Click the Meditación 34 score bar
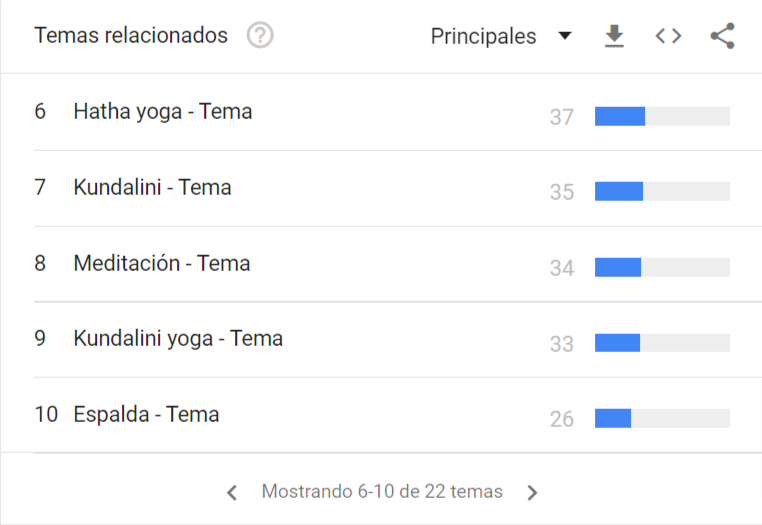The height and width of the screenshot is (525, 762). click(662, 267)
